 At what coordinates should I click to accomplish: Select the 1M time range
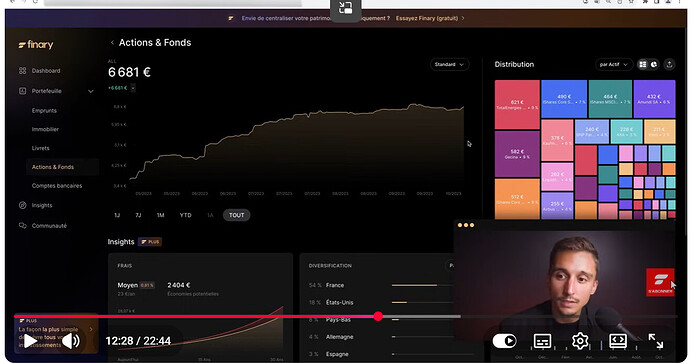pos(160,215)
